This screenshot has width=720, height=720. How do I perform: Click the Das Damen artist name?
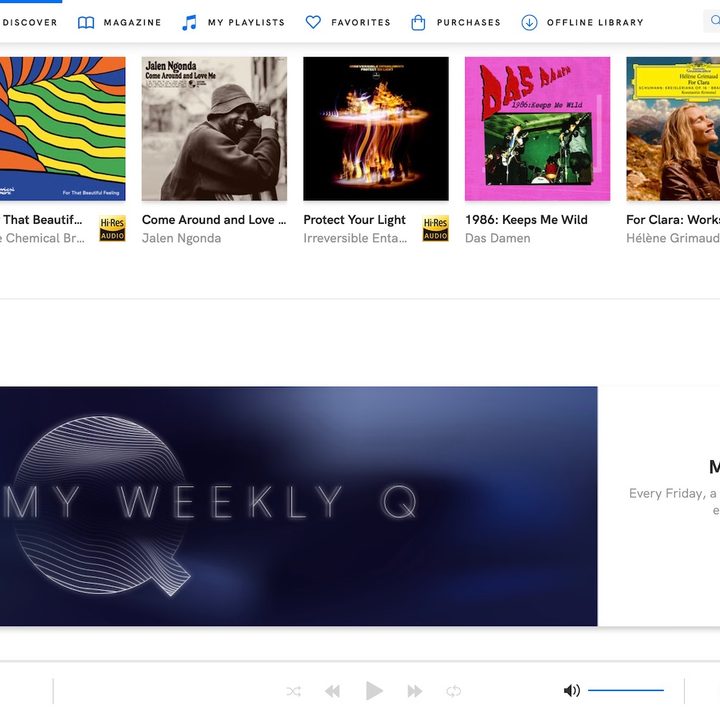498,238
